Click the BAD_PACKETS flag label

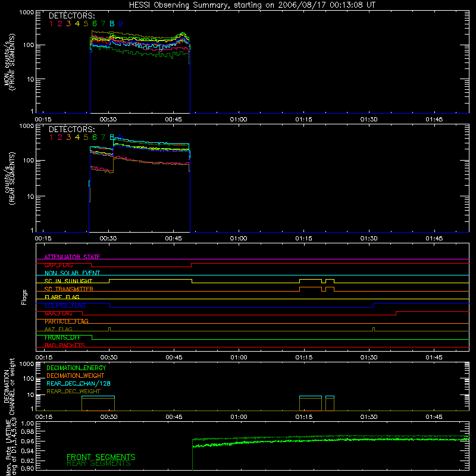(65, 346)
